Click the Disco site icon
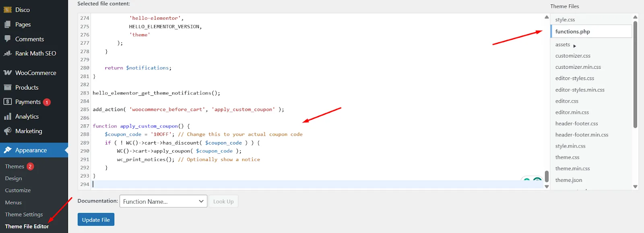644x233 pixels. pyautogui.click(x=8, y=10)
